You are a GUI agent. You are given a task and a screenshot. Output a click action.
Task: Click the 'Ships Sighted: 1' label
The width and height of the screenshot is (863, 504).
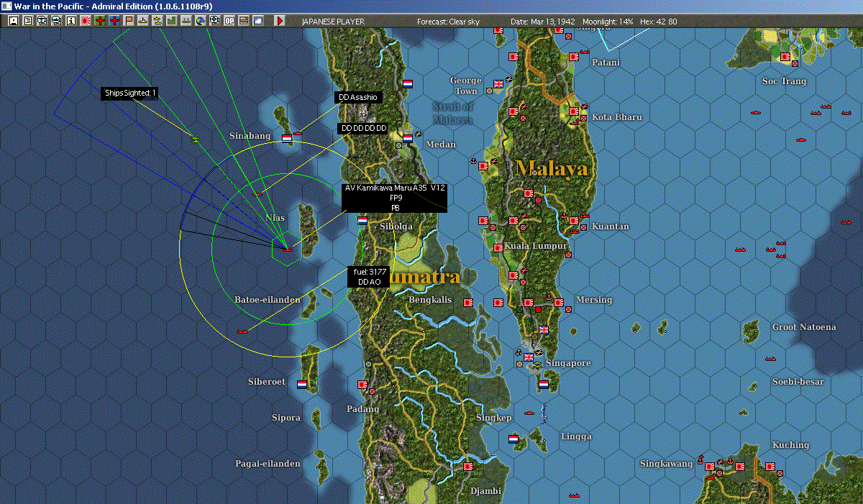[129, 93]
